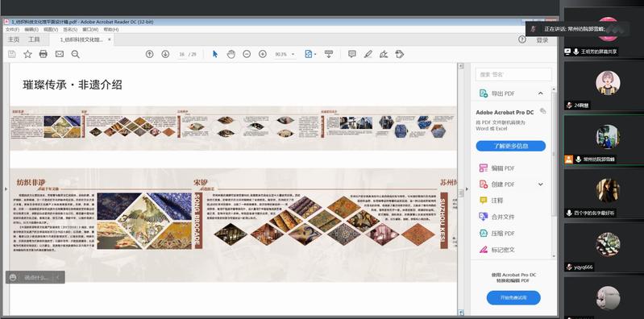644x319 pixels.
Task: Add a comment with speech bubble icon
Action: click(352, 54)
